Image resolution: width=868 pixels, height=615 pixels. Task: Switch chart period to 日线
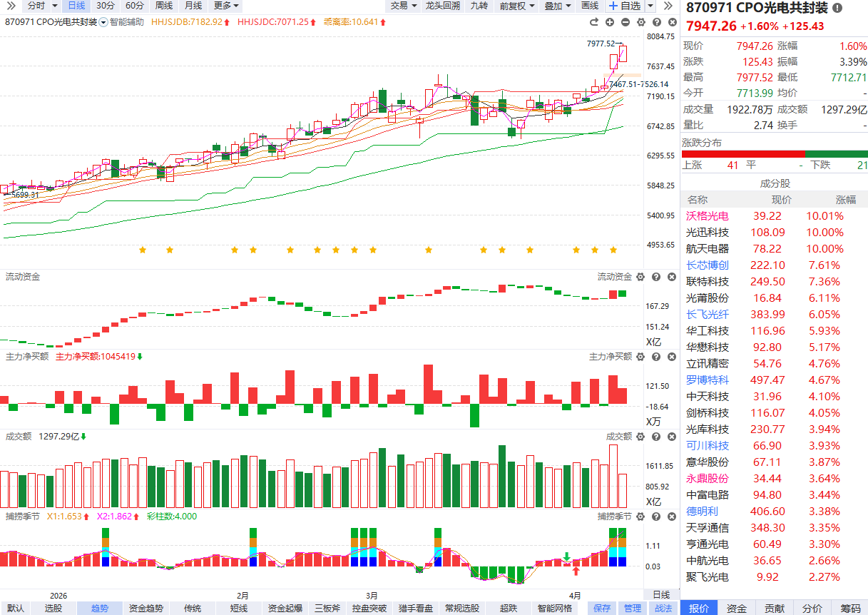click(76, 6)
